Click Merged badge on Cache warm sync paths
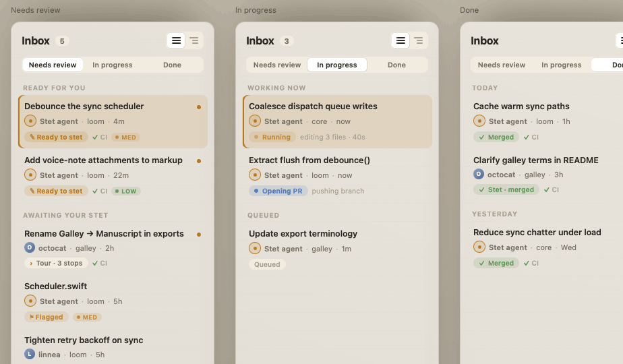Viewport: 623px width, 364px height. pyautogui.click(x=496, y=137)
